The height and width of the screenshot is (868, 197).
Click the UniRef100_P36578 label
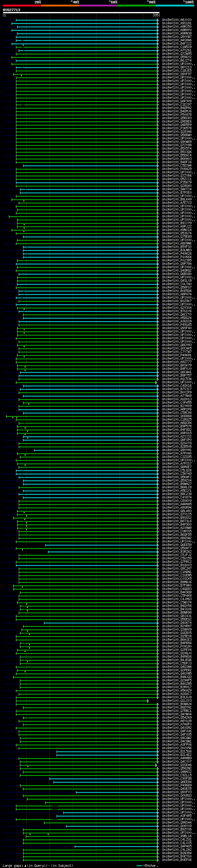click(x=176, y=128)
